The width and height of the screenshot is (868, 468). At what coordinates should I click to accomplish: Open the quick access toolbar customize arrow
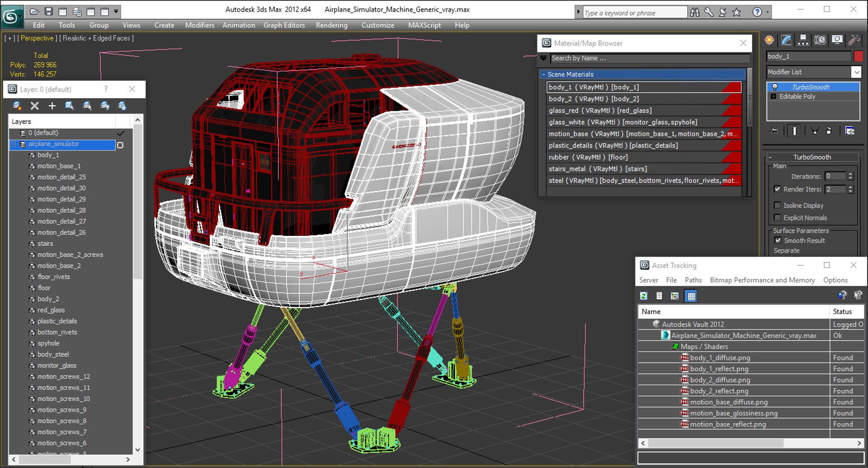point(116,12)
